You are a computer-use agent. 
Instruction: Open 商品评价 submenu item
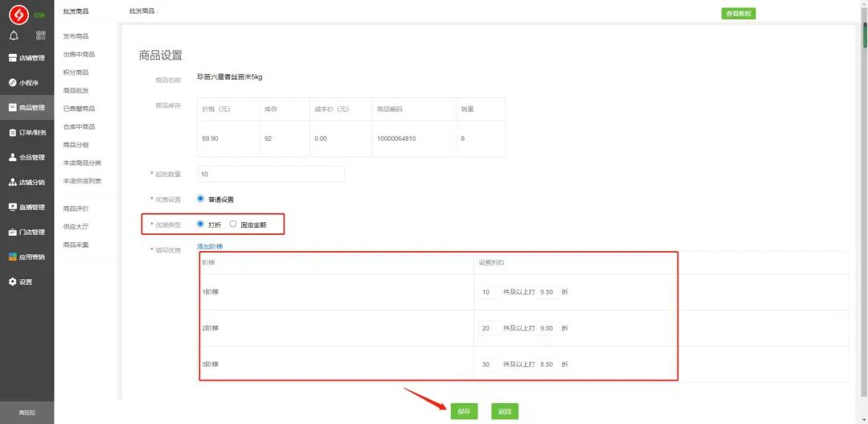(76, 208)
